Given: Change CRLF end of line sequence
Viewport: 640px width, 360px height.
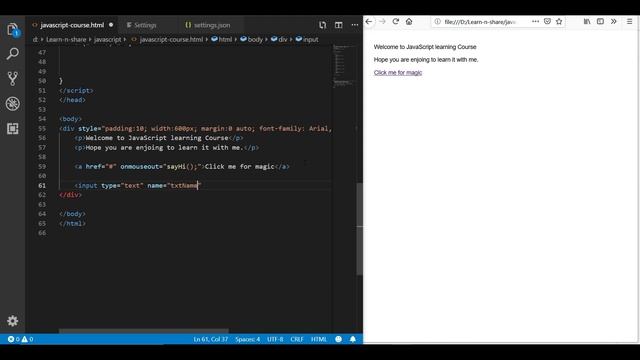Looking at the screenshot, I should [297, 339].
